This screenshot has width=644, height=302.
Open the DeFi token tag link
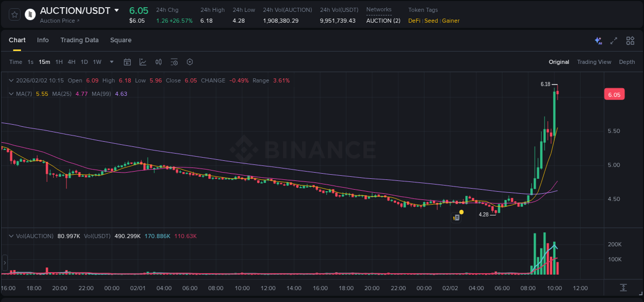pyautogui.click(x=414, y=21)
